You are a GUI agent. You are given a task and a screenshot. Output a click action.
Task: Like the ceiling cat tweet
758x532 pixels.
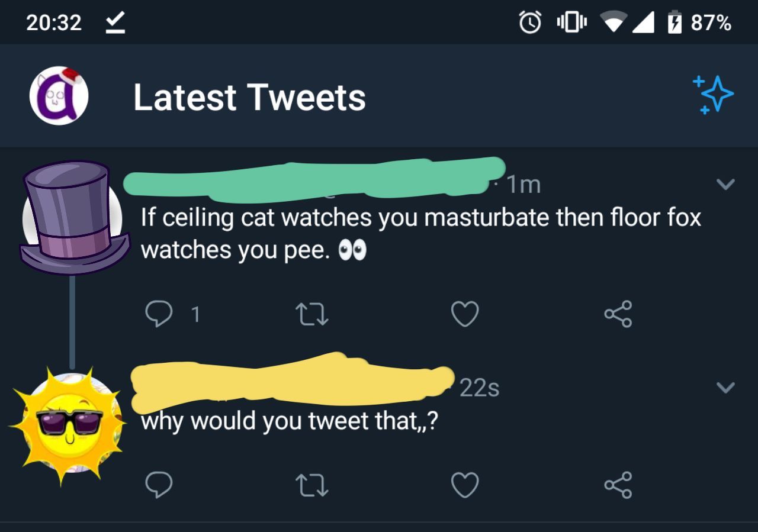click(465, 314)
